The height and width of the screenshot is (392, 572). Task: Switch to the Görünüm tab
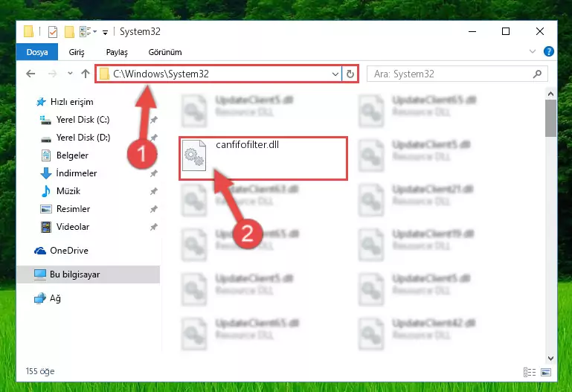click(x=165, y=52)
